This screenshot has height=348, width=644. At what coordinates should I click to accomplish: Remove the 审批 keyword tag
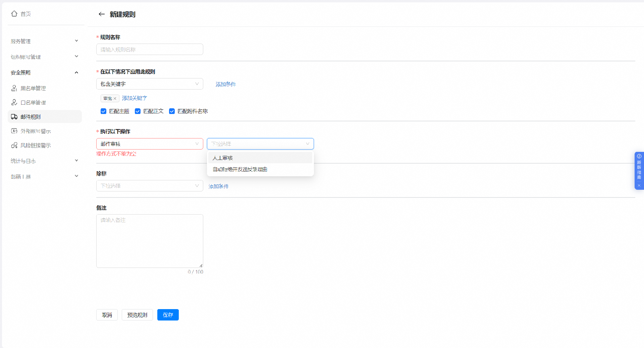pyautogui.click(x=115, y=99)
